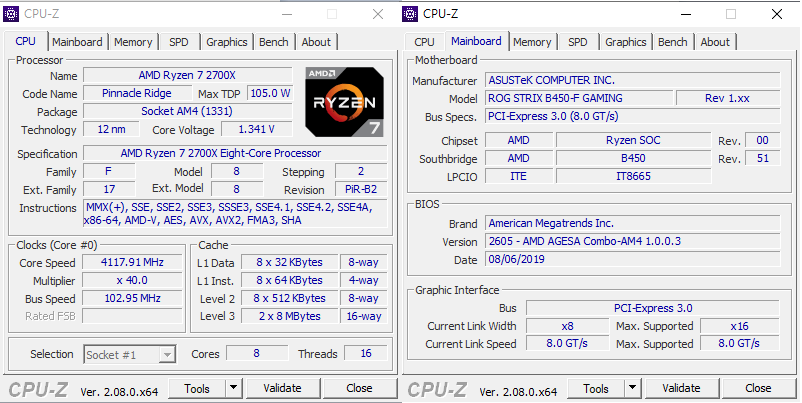Image resolution: width=802 pixels, height=403 pixels.
Task: Click the BIOS date '08/06/2019'
Action: coord(633,259)
